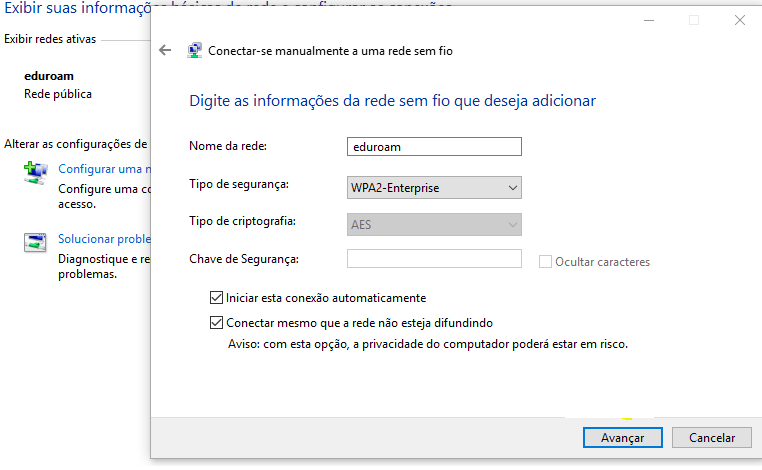The width and height of the screenshot is (762, 470).
Task: Click the Nome da rede text field
Action: click(x=434, y=146)
